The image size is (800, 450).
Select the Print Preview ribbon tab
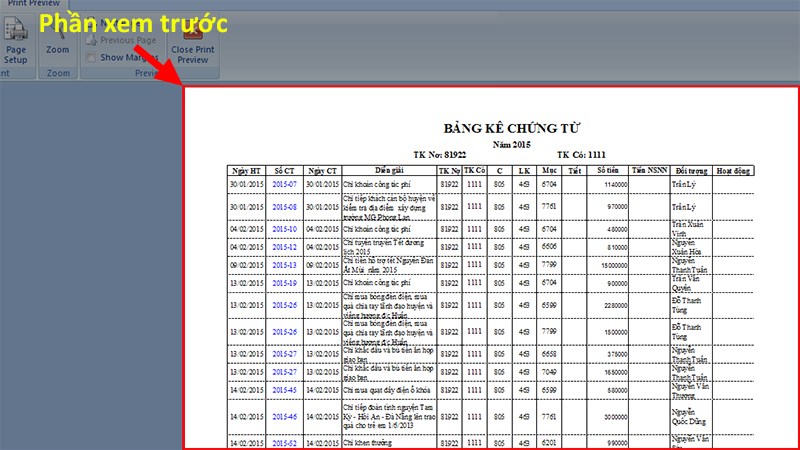tap(33, 4)
